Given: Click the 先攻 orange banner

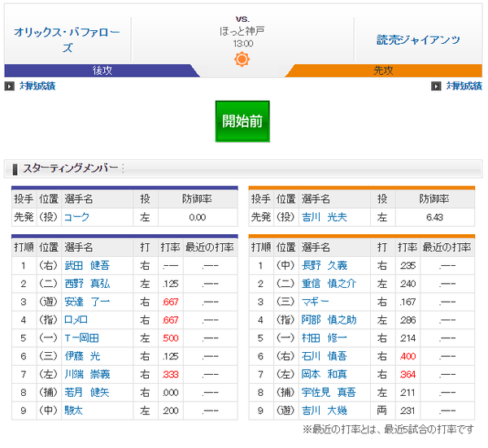Looking at the screenshot, I should click(x=383, y=71).
